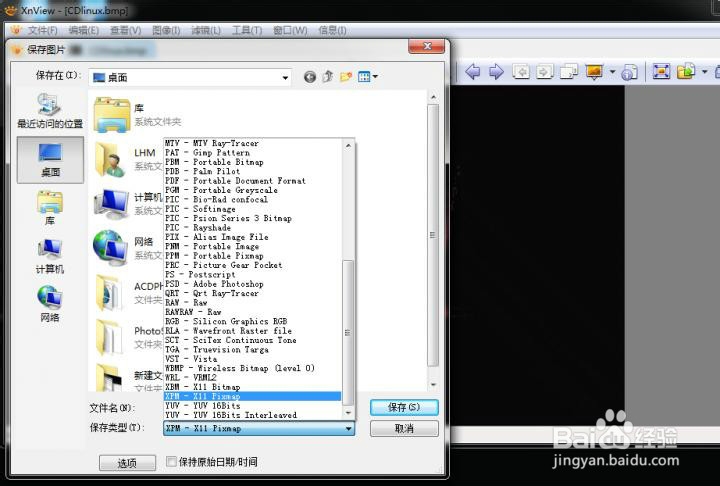The image size is (720, 486).
Task: Open the 编辑(E) menu
Action: coord(84,30)
